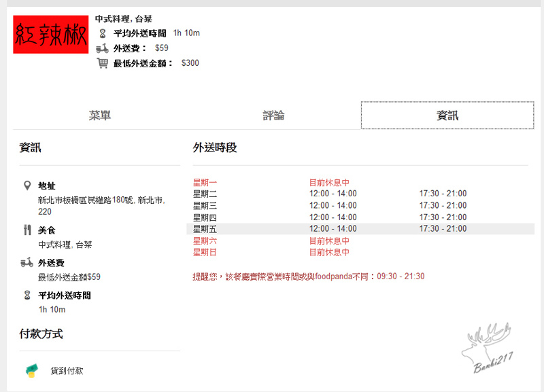Open the 評論 tab
This screenshot has width=544, height=392.
273,115
